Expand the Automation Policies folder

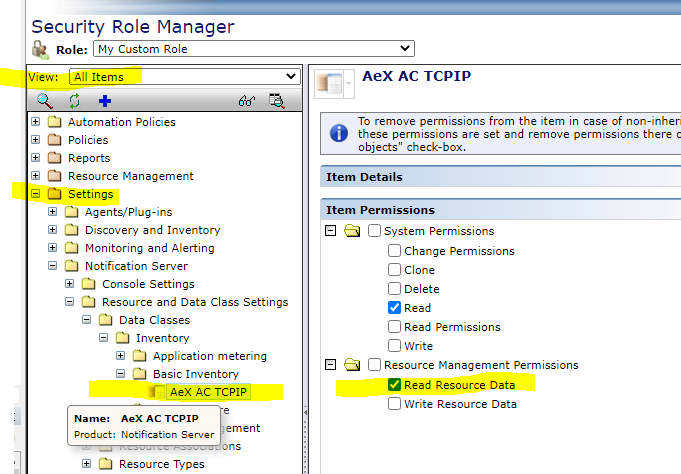tap(36, 122)
